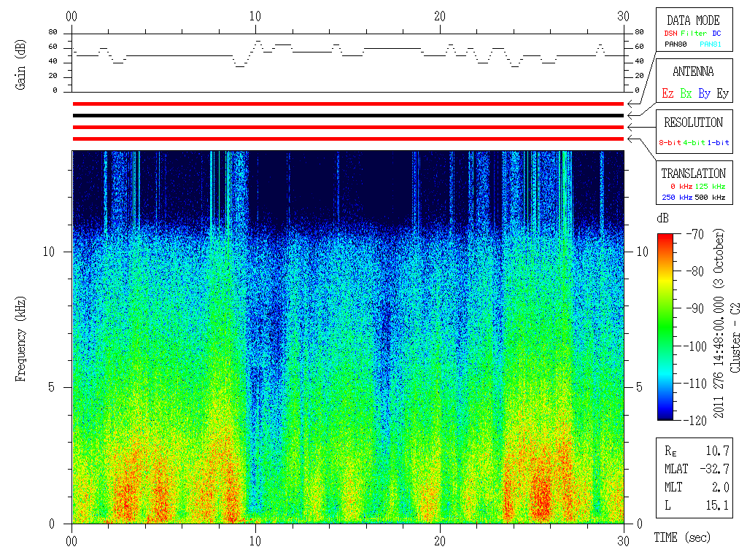Viewport: 747px width, 560px height.
Task: Select the green Filter data mode label
Action: click(x=694, y=34)
